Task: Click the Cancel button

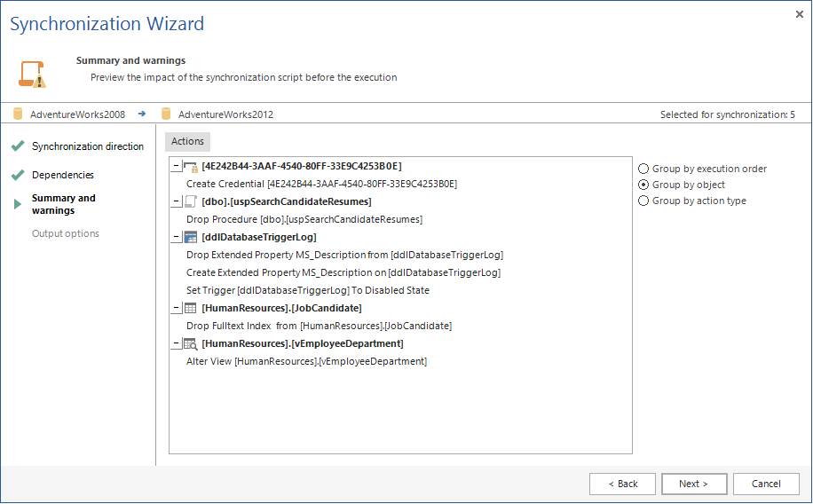Action: coord(766,484)
